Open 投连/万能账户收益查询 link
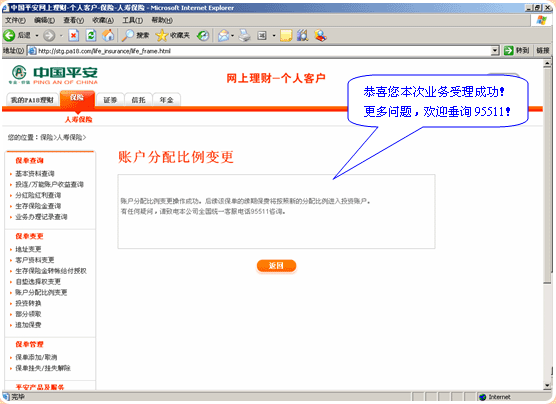Image resolution: width=556 pixels, height=404 pixels. coord(49,184)
